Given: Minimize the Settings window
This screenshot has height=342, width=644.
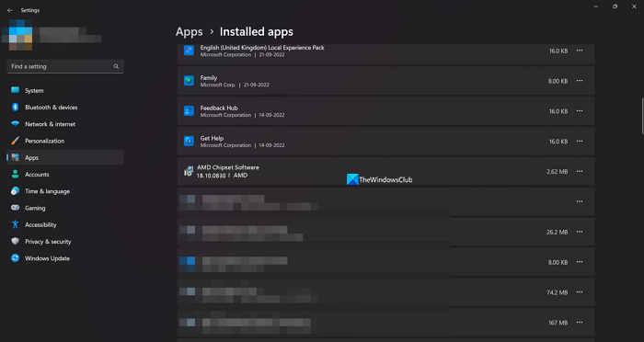Looking at the screenshot, I should [596, 6].
